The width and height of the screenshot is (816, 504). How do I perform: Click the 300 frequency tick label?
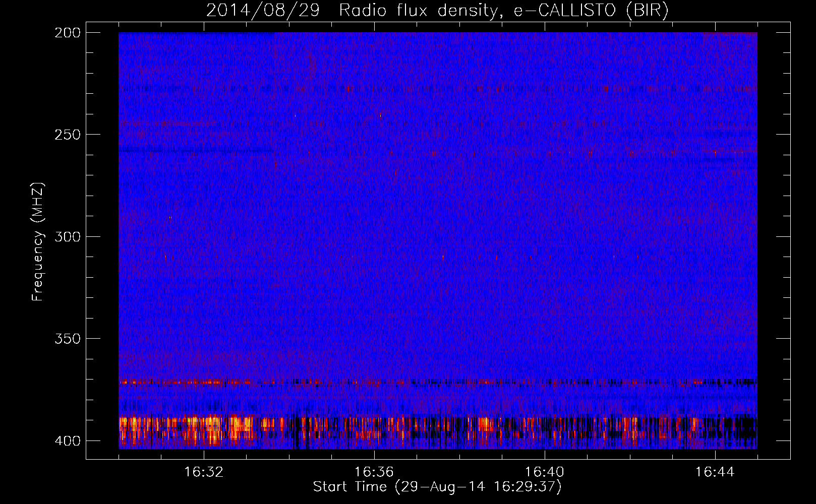coord(67,236)
